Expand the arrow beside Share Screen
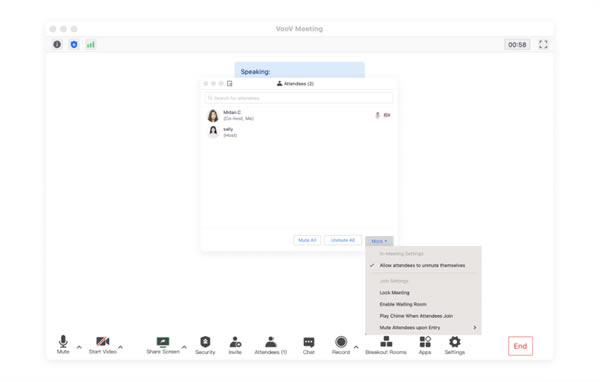This screenshot has height=382, width=600. pos(184,347)
